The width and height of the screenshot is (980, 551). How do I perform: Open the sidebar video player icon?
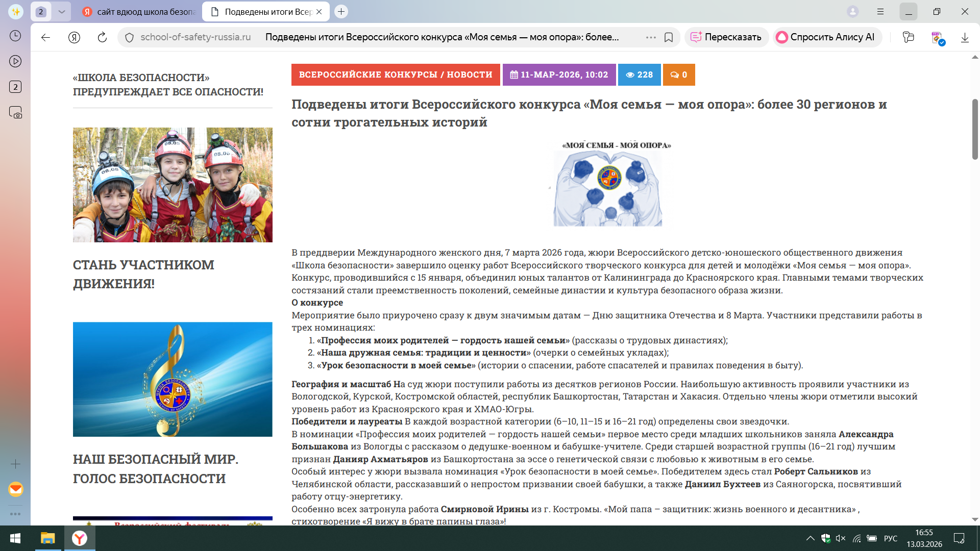15,61
